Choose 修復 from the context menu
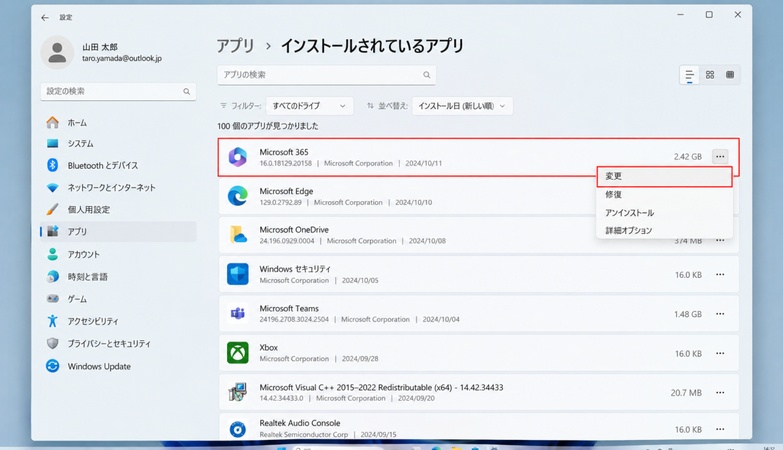Screen dimensions: 783x450 coord(664,194)
